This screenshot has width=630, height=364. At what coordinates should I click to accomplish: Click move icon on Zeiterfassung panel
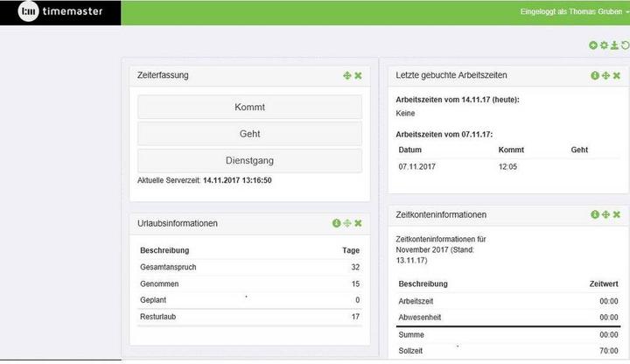point(347,75)
